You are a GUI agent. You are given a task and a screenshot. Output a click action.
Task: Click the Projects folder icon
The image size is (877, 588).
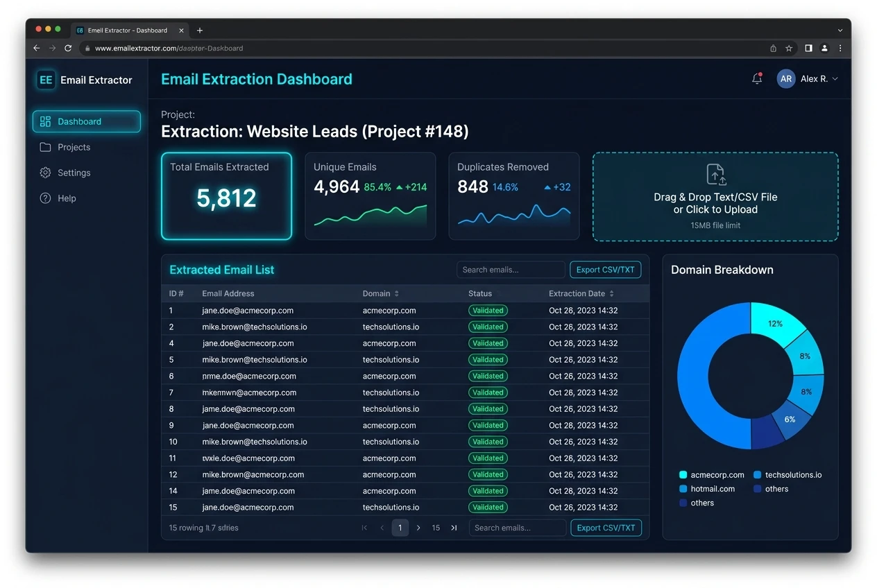pos(46,147)
